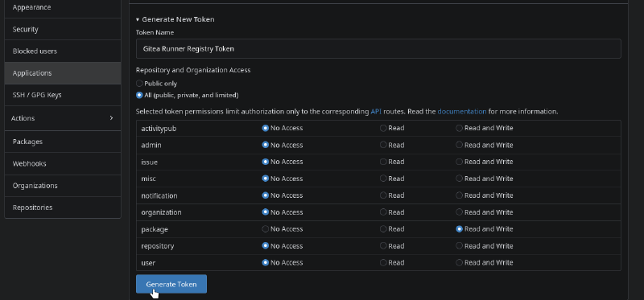Open Organizations settings in sidebar
The height and width of the screenshot is (300, 644).
pyautogui.click(x=63, y=186)
